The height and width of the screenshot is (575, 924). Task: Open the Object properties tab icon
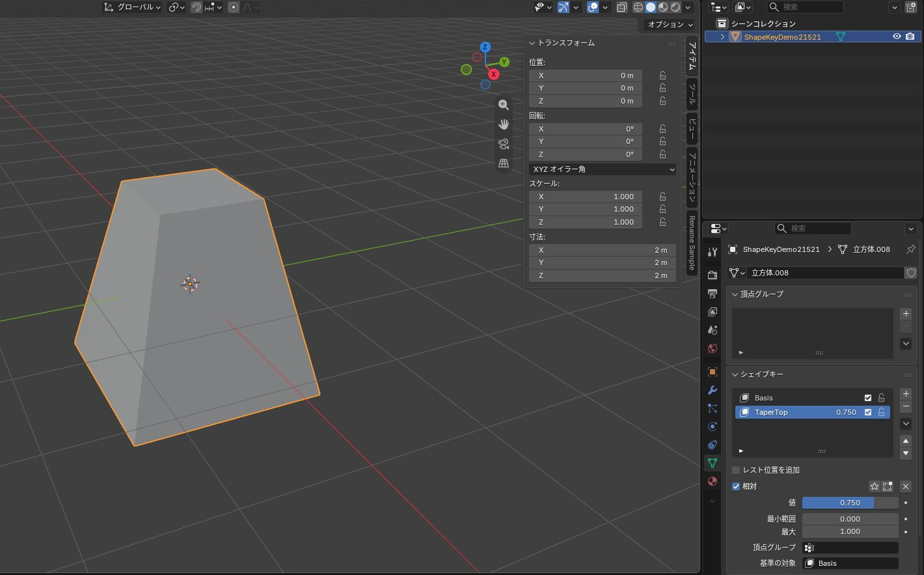pos(713,372)
